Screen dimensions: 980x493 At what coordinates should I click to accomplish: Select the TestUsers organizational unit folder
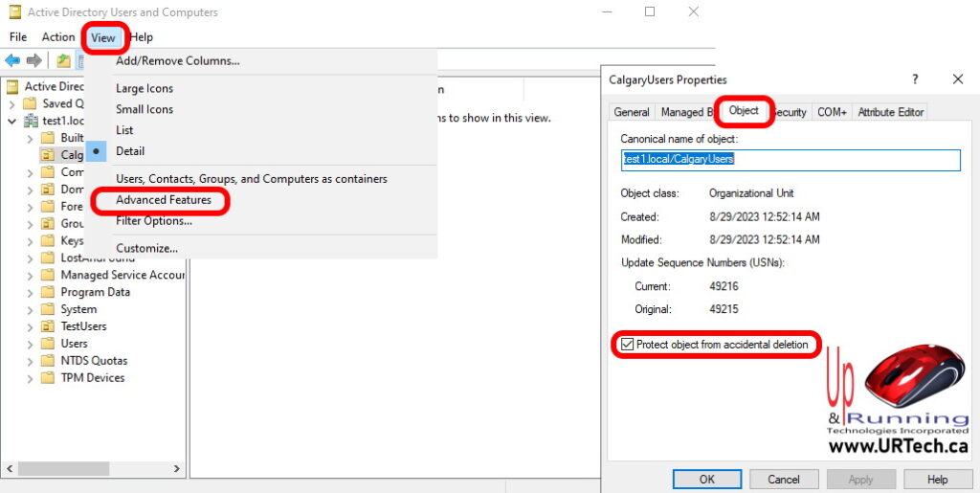click(x=83, y=326)
